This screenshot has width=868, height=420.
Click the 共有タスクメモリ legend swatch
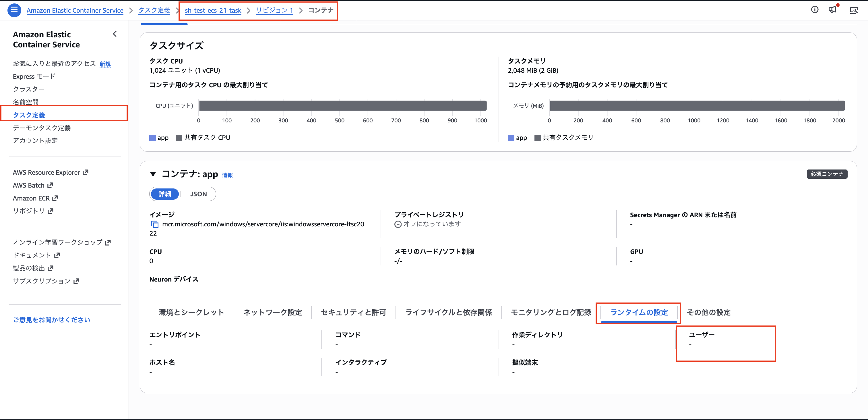538,138
